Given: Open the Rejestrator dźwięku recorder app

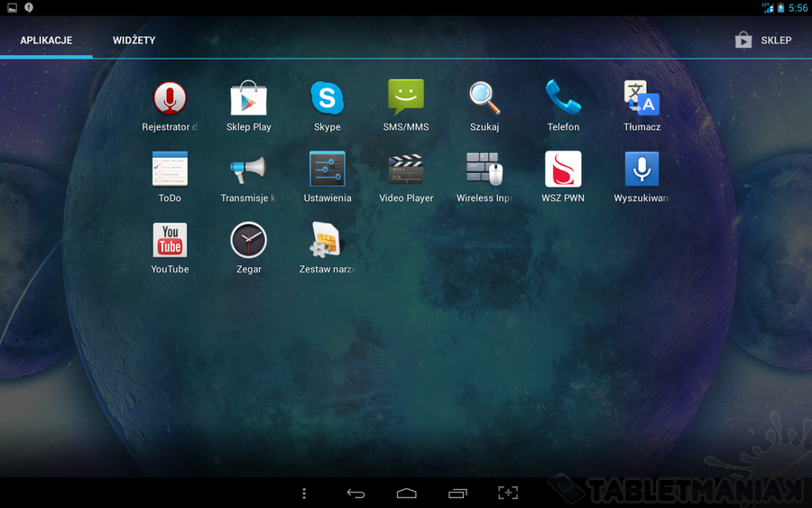Looking at the screenshot, I should [x=170, y=106].
